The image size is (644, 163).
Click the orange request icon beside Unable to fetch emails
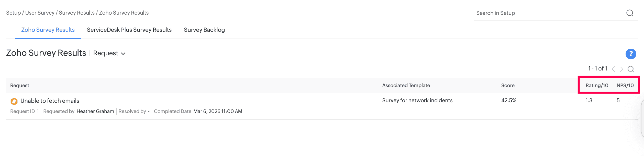(14, 101)
